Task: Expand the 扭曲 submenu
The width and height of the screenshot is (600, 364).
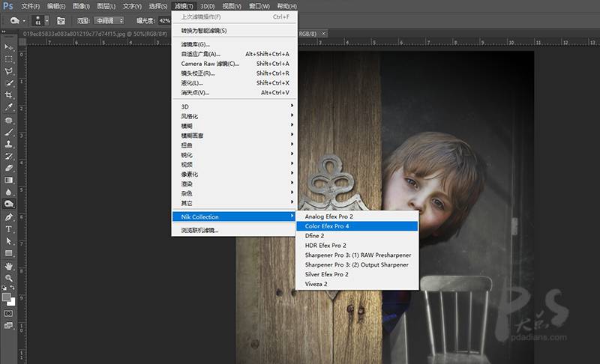Action: (x=234, y=145)
